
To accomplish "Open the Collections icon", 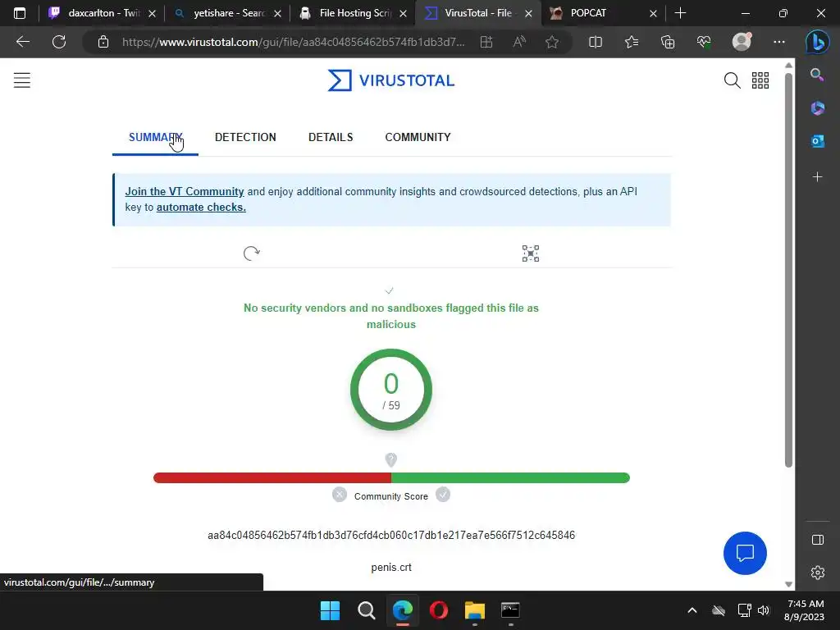I will 668,42.
